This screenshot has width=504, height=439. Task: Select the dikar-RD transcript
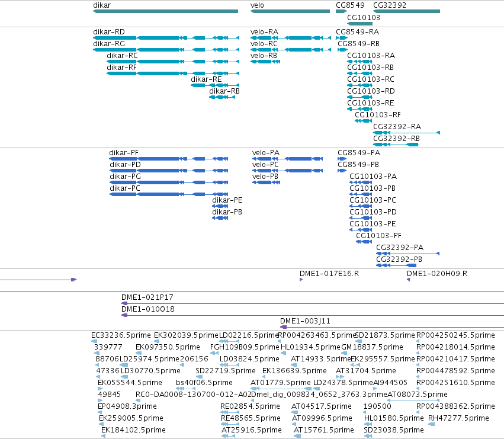coord(166,38)
